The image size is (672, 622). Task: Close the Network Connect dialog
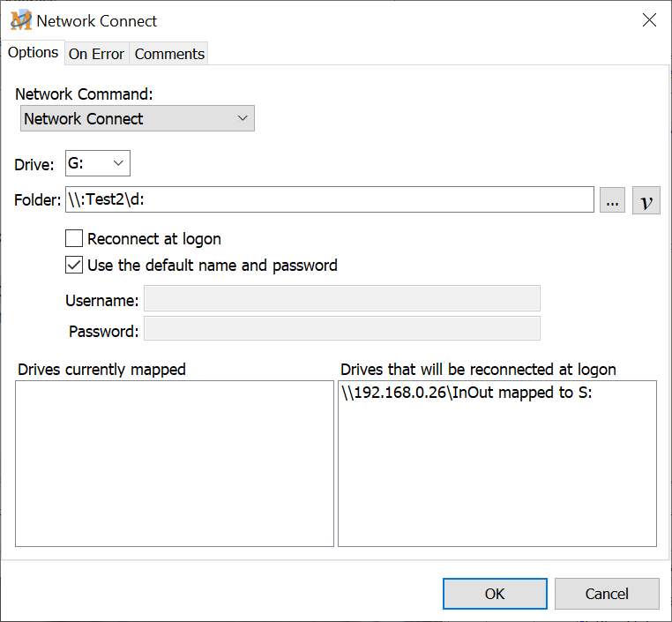point(649,19)
